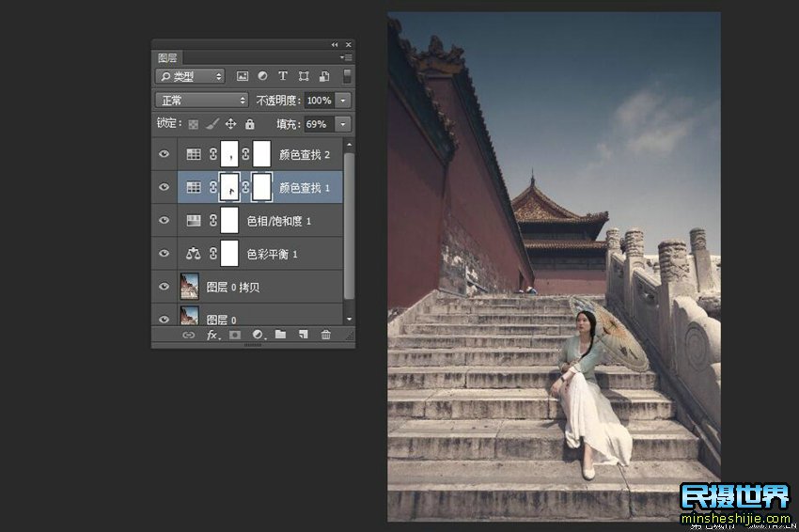The height and width of the screenshot is (532, 799).
Task: Select the 色相/饱和度 1 layer name
Action: [x=279, y=221]
